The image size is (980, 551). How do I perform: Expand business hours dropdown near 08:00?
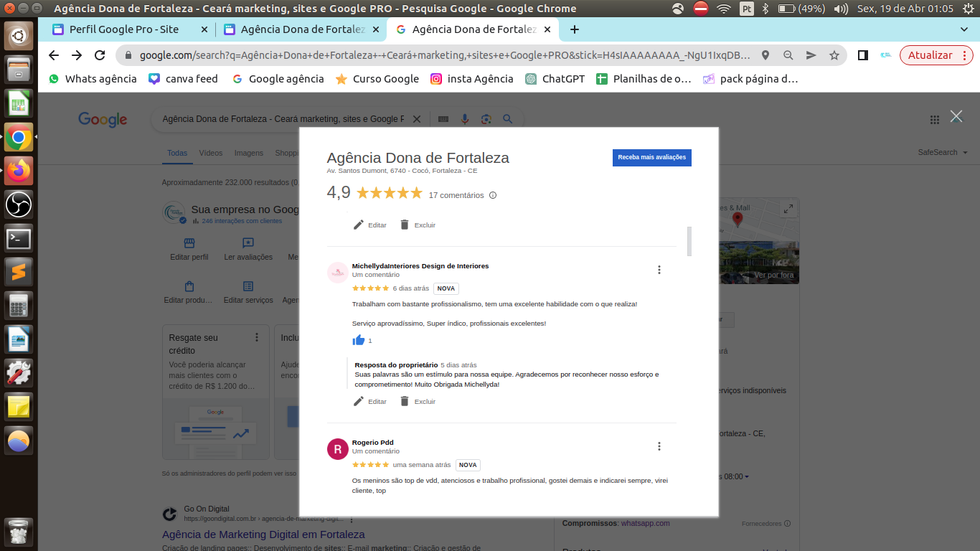[746, 476]
